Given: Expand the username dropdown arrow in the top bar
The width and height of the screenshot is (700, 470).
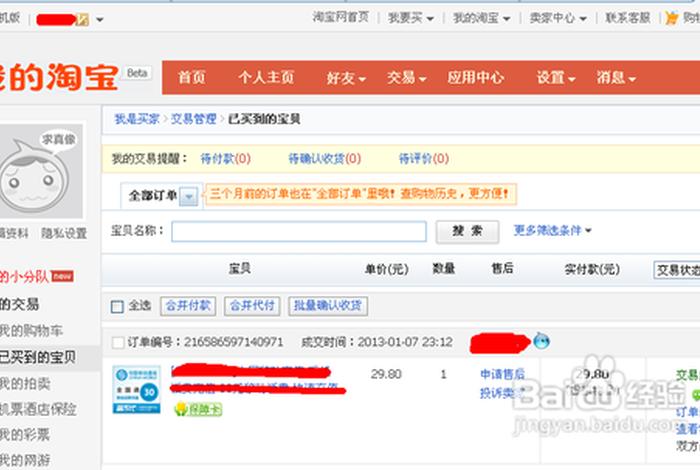Looking at the screenshot, I should (100, 20).
